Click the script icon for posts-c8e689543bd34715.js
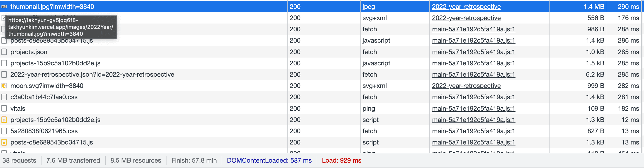Viewport: 644px width, 168px height. coord(4,143)
